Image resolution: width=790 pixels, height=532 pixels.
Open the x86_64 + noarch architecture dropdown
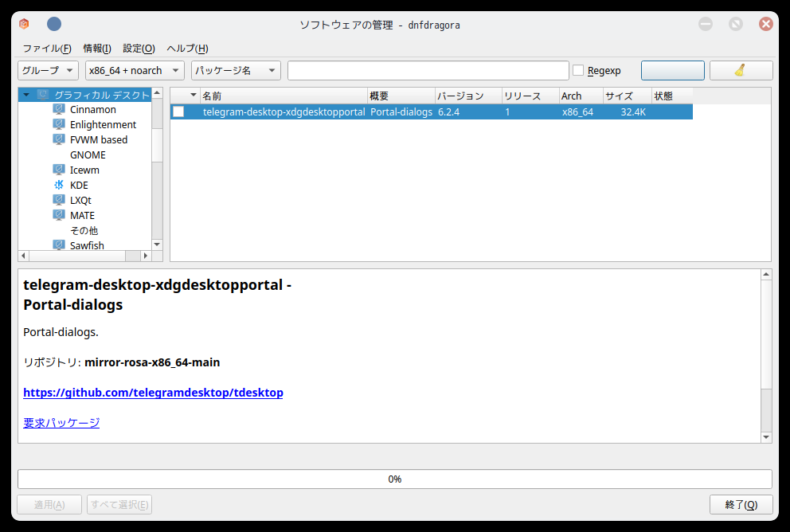pyautogui.click(x=135, y=71)
